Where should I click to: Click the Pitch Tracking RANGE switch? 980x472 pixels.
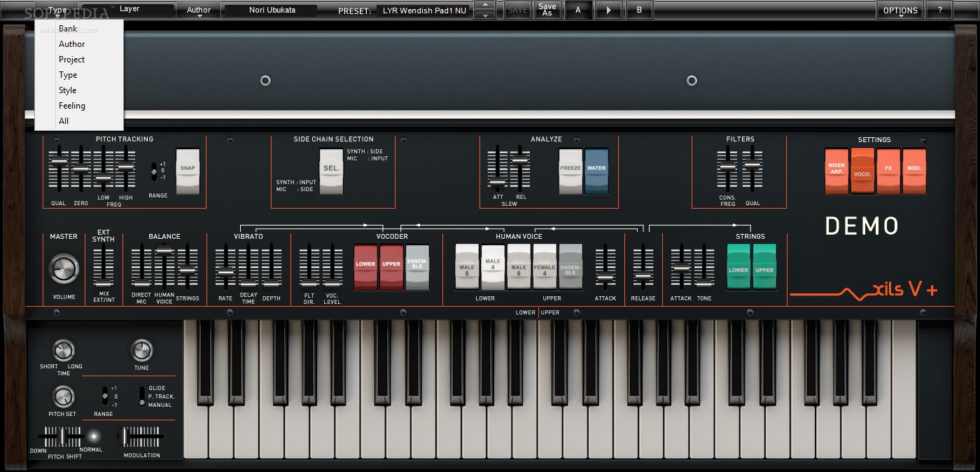155,172
